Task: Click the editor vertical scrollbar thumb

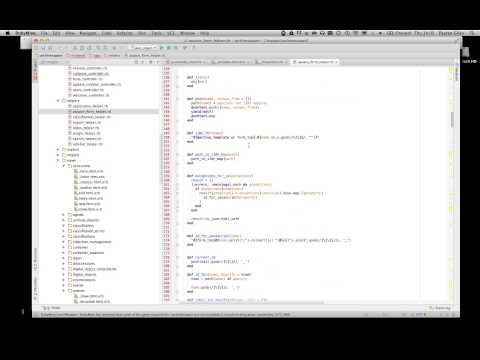Action: click(x=452, y=119)
